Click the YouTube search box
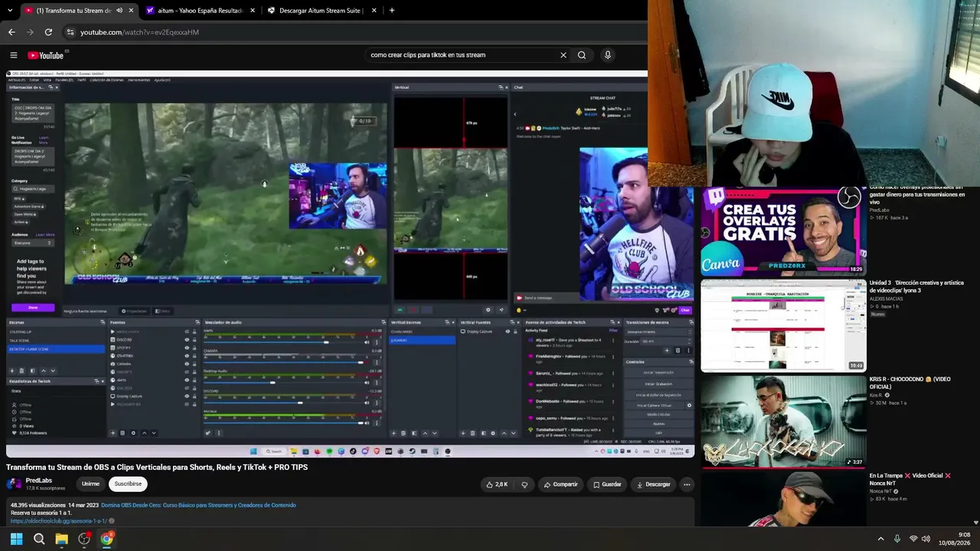 tap(459, 55)
